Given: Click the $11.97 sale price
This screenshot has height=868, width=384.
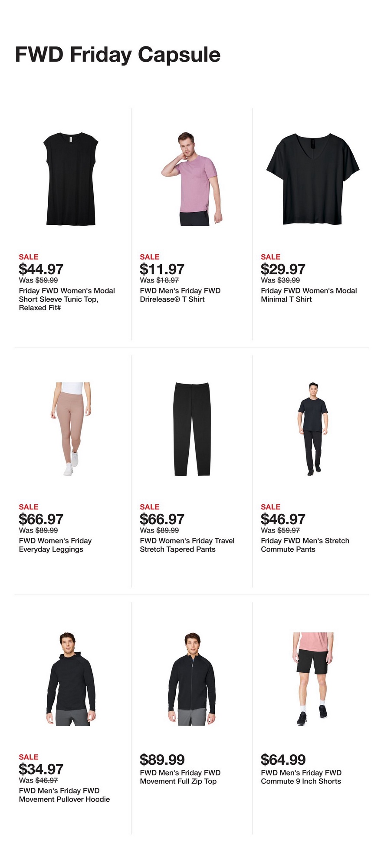Looking at the screenshot, I should 162,269.
